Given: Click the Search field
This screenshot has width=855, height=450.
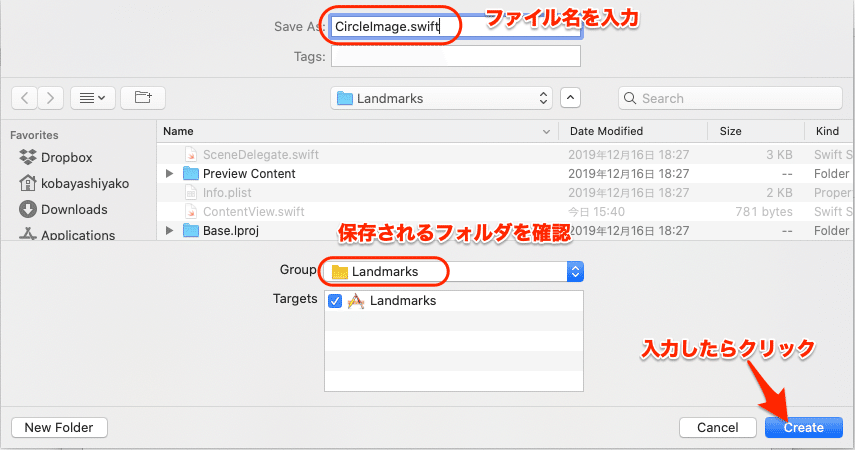Looking at the screenshot, I should (x=730, y=98).
